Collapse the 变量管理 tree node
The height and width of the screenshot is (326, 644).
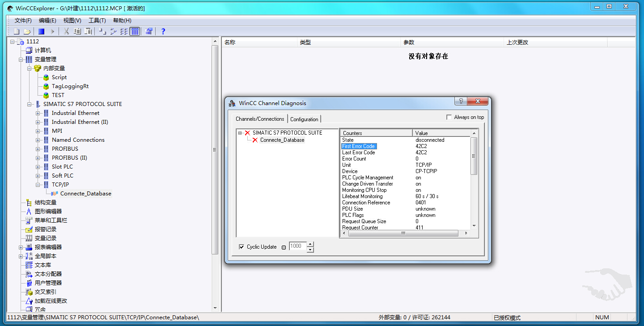21,59
